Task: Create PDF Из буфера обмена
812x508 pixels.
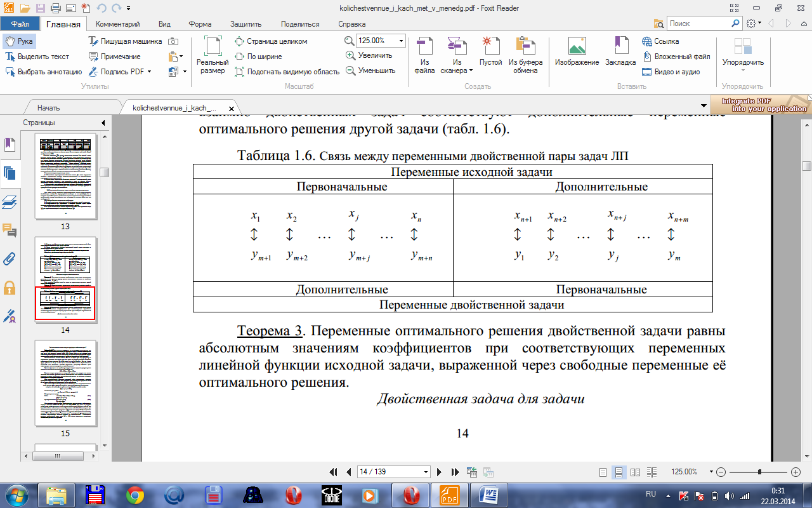Action: [x=525, y=55]
